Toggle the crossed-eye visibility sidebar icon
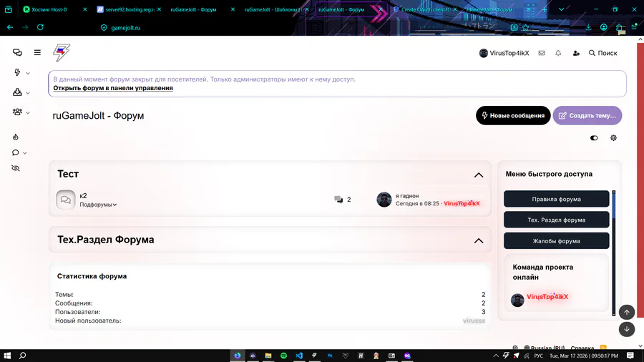 [16, 168]
